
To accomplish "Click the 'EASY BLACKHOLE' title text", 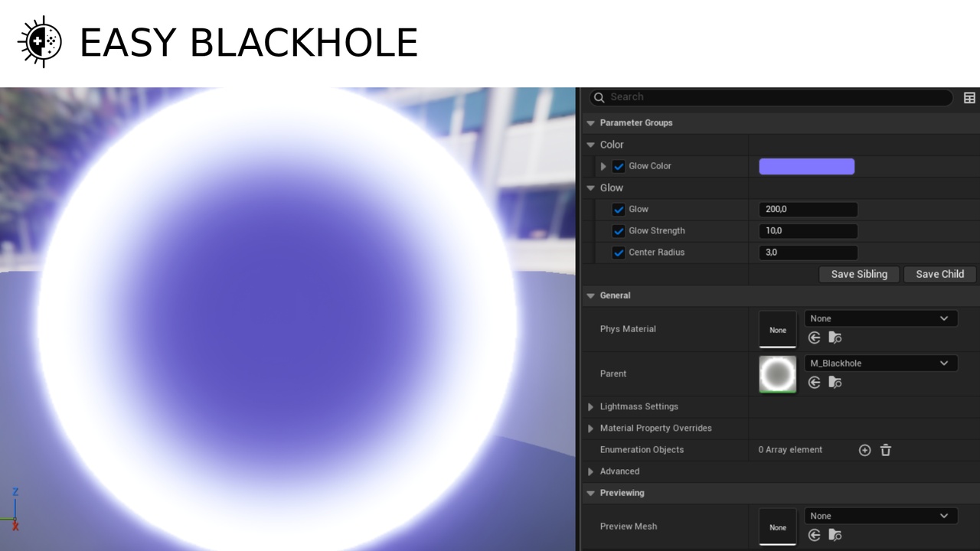I will coord(249,42).
